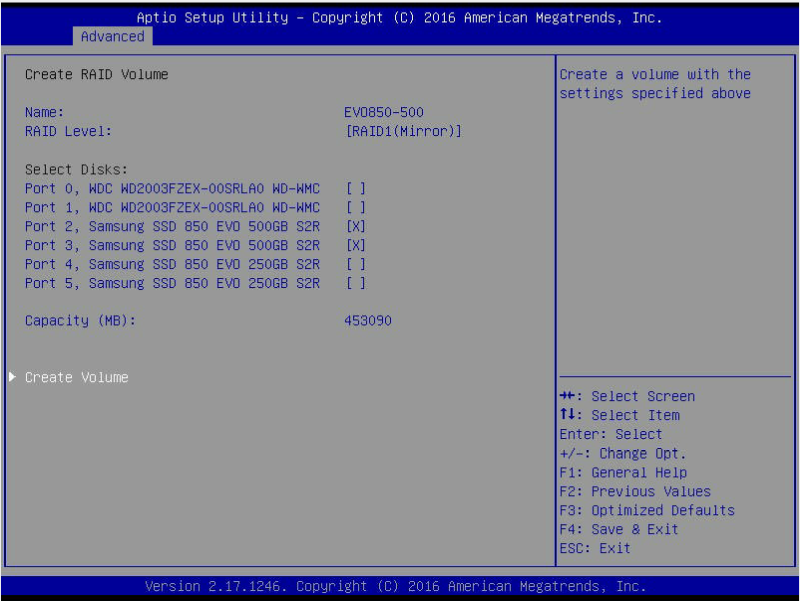
Task: Click the F4: Save & Exit line
Action: click(619, 529)
